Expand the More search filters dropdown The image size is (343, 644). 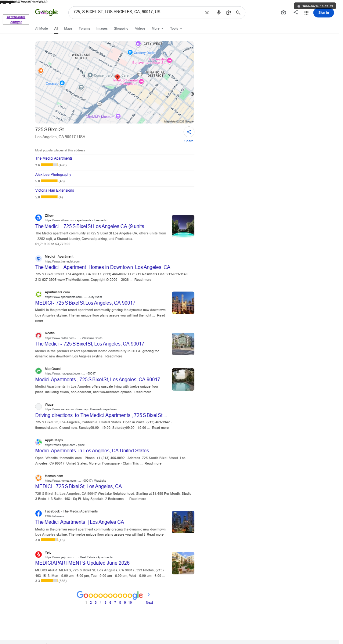click(x=157, y=28)
